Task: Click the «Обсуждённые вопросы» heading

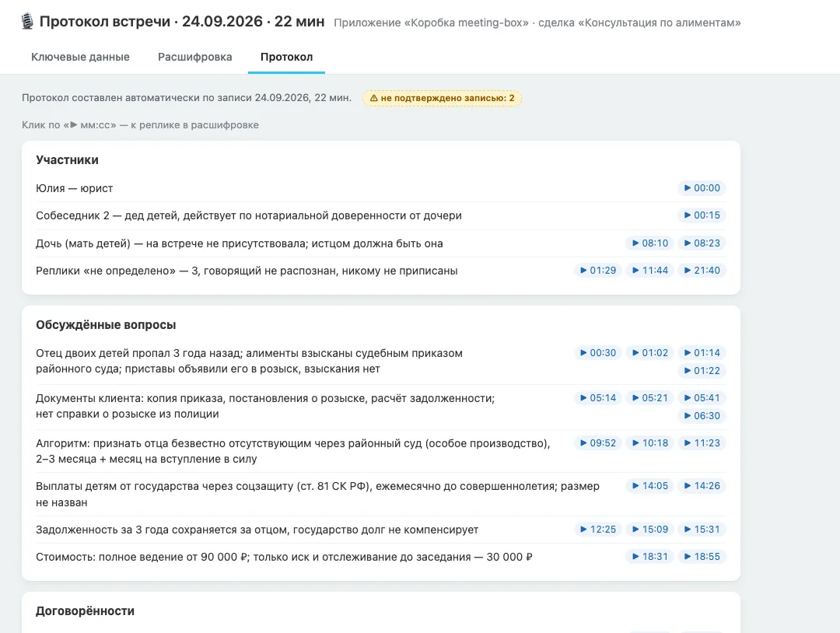Action: coord(106,325)
